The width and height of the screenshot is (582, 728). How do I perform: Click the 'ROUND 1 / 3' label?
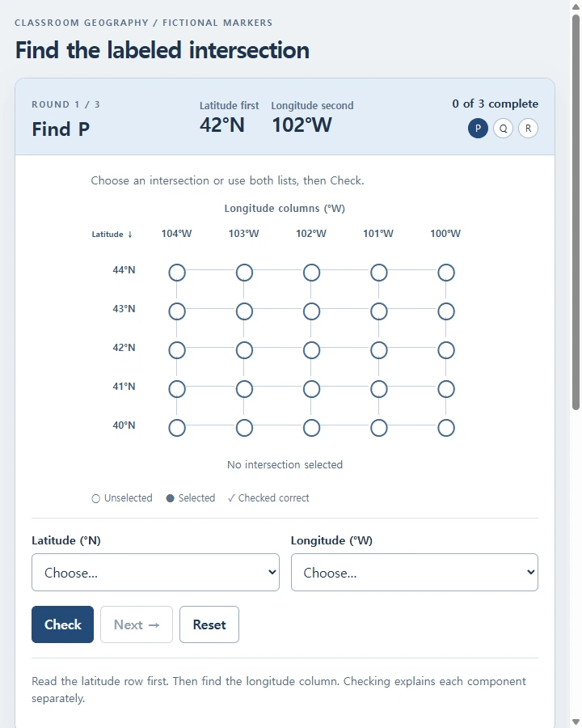pyautogui.click(x=66, y=104)
